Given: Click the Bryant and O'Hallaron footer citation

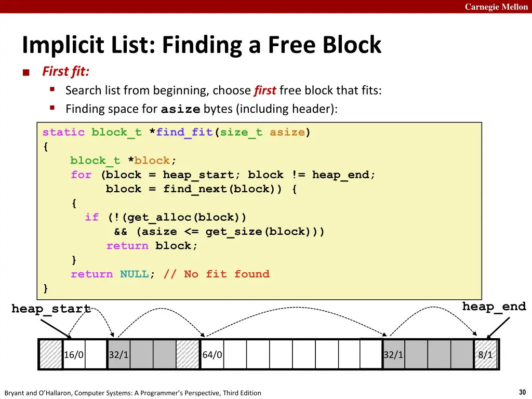Looking at the screenshot, I should (132, 393).
